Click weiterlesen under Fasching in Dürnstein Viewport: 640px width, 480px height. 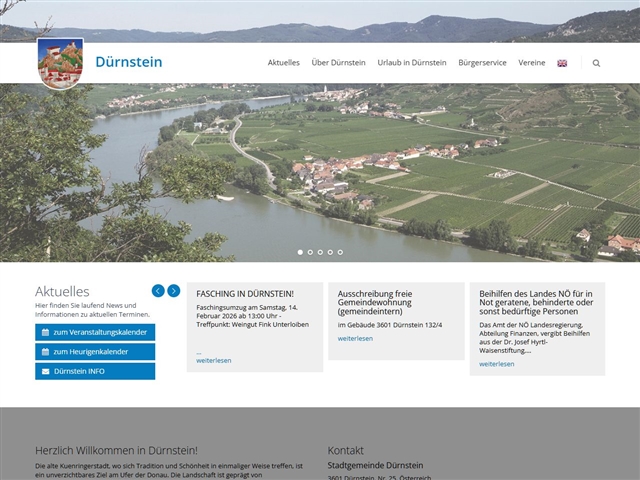pos(214,361)
